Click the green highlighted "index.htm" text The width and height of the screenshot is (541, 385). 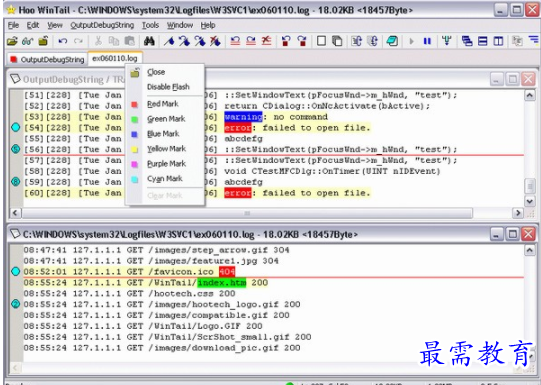click(222, 283)
